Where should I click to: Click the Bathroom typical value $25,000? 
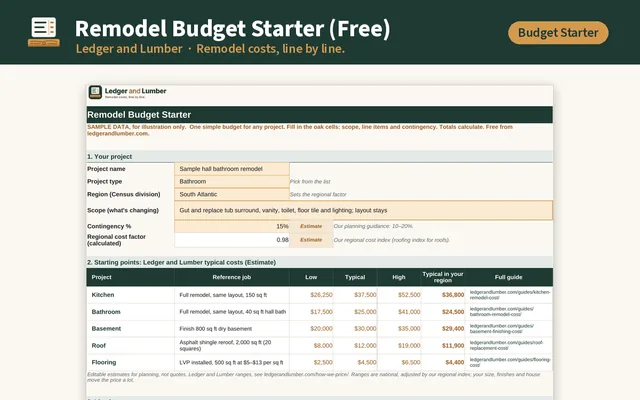coord(365,312)
